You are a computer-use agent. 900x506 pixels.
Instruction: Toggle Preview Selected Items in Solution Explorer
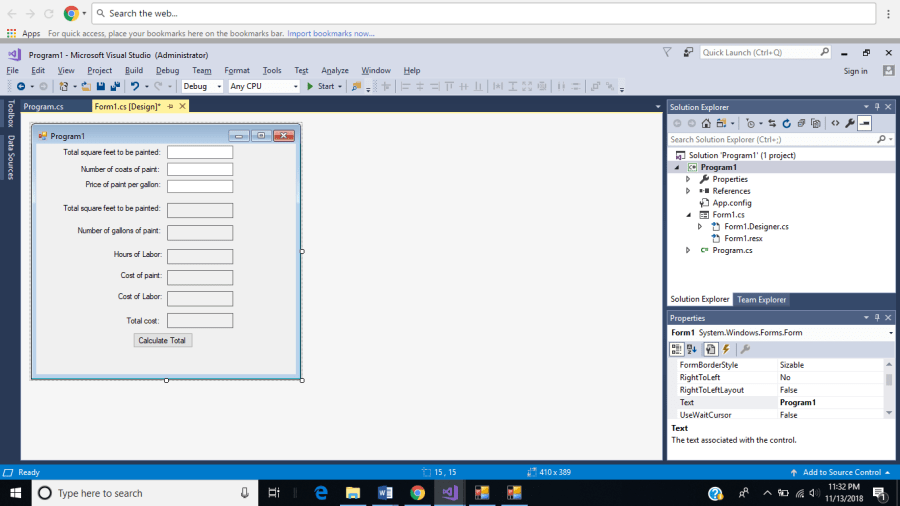(x=865, y=123)
